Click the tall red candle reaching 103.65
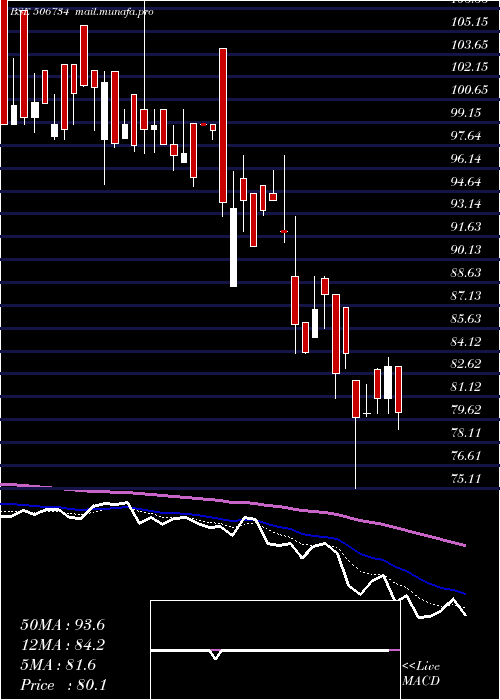The width and height of the screenshot is (500, 700). click(x=223, y=125)
